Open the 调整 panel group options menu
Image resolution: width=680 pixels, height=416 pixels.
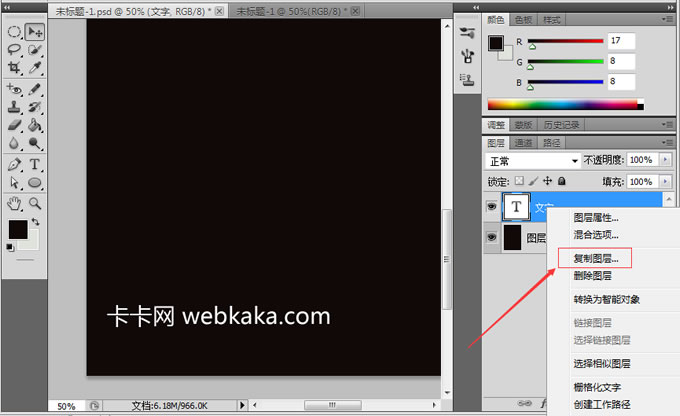coord(667,124)
